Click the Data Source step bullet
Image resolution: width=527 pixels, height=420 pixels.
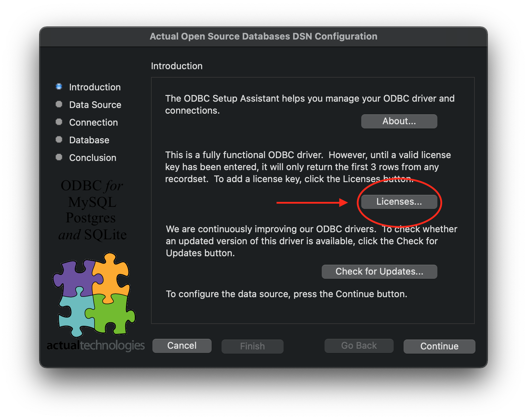point(59,104)
